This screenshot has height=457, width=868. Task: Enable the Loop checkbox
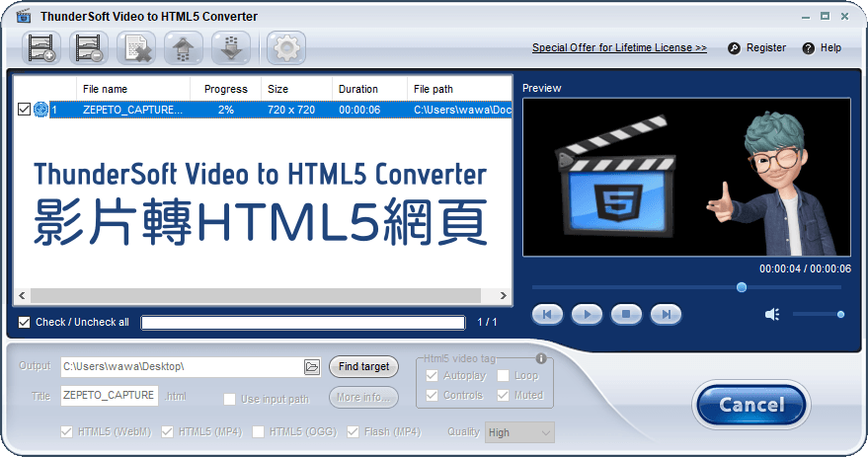(503, 376)
